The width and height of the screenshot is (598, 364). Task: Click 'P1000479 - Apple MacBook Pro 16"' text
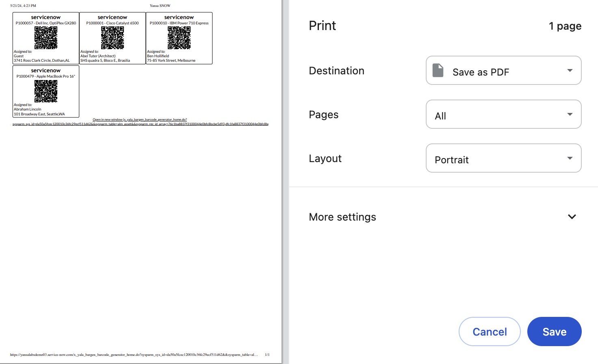[46, 76]
